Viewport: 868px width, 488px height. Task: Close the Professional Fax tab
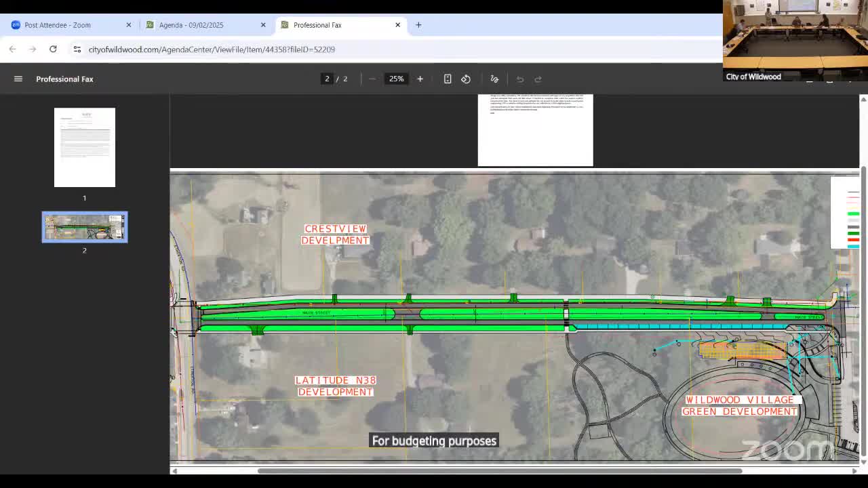pos(398,25)
